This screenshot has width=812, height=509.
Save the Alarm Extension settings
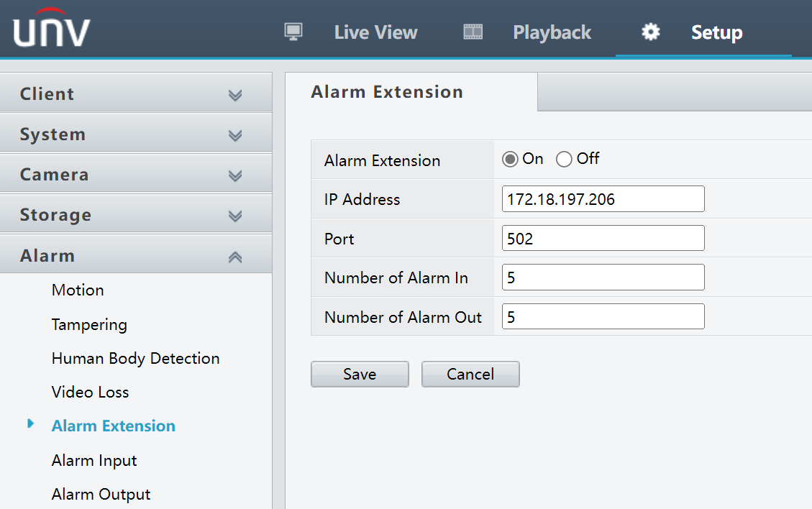(360, 374)
